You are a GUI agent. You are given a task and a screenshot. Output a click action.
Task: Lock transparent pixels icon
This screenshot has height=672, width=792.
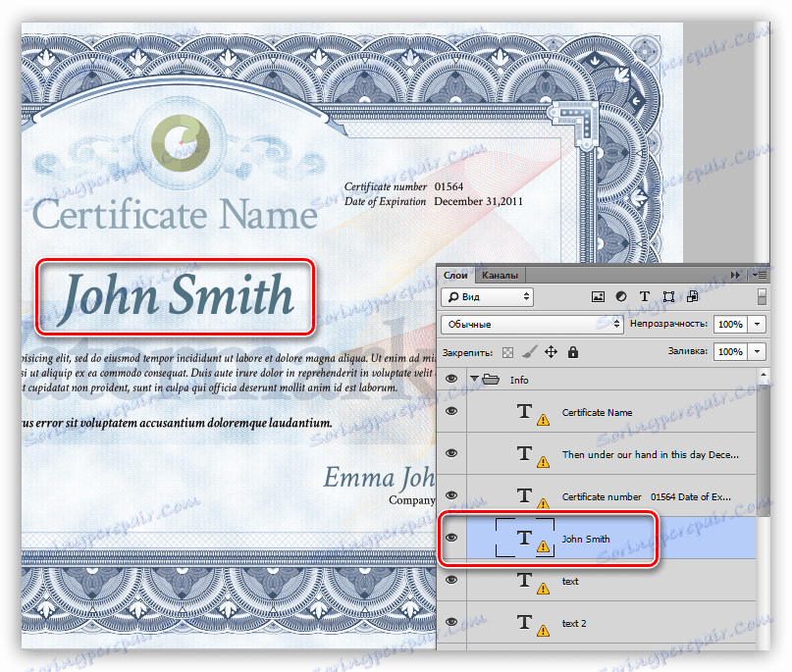[507, 352]
